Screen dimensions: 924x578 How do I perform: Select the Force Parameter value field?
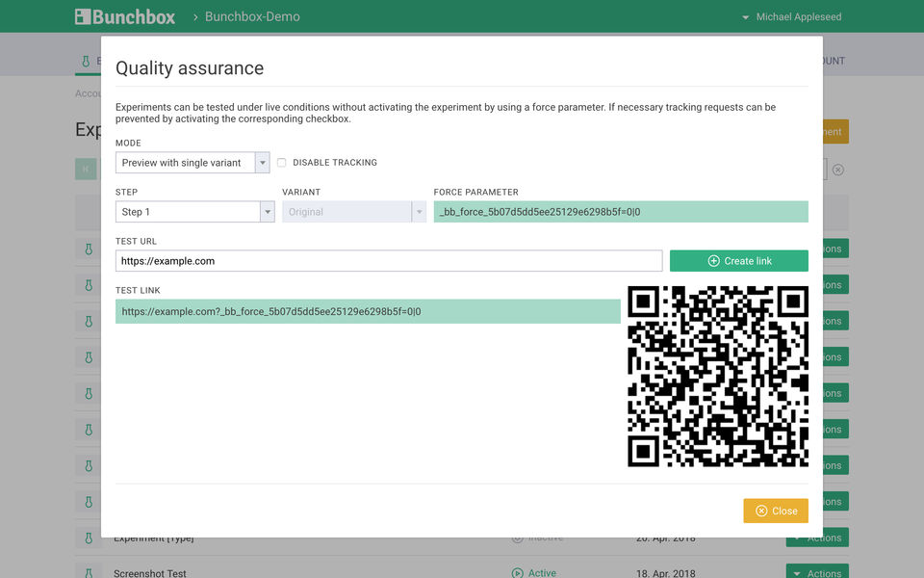coord(621,212)
